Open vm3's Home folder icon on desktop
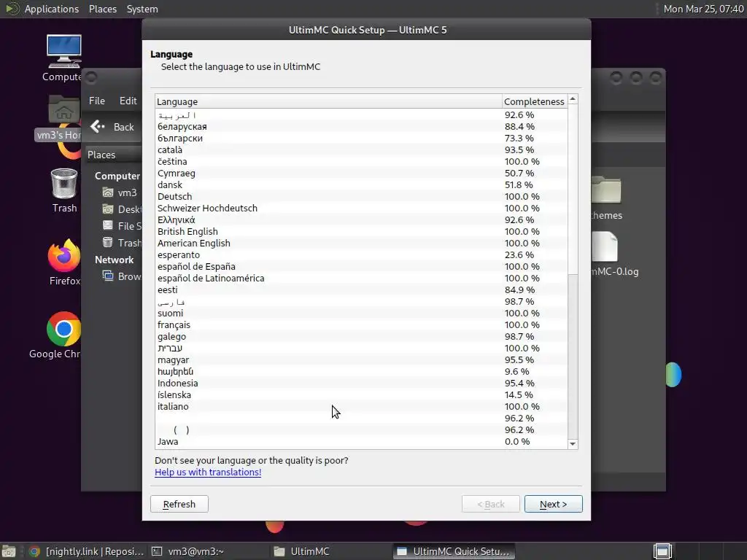This screenshot has width=747, height=560. point(63,111)
